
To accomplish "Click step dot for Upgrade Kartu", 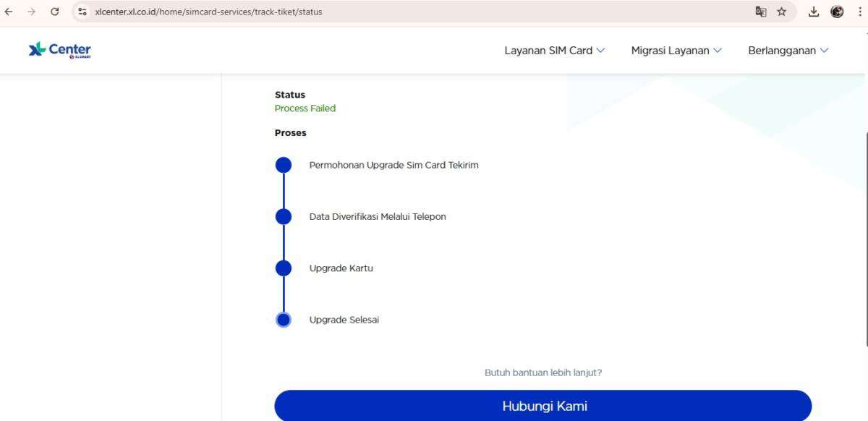I will (284, 268).
